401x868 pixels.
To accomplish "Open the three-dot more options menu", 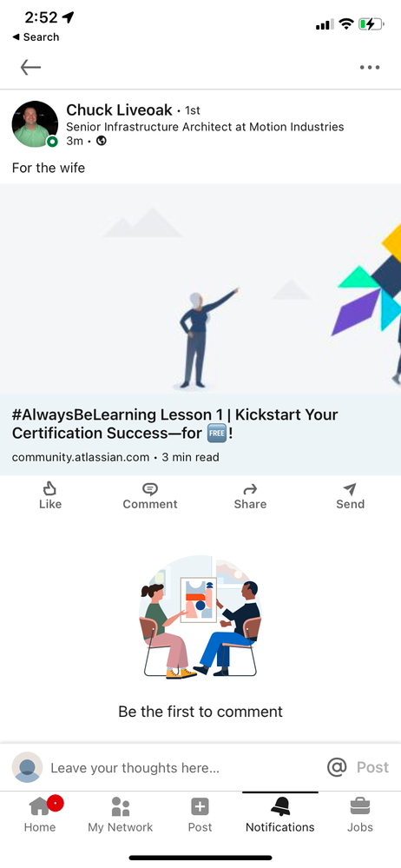I will click(x=370, y=68).
